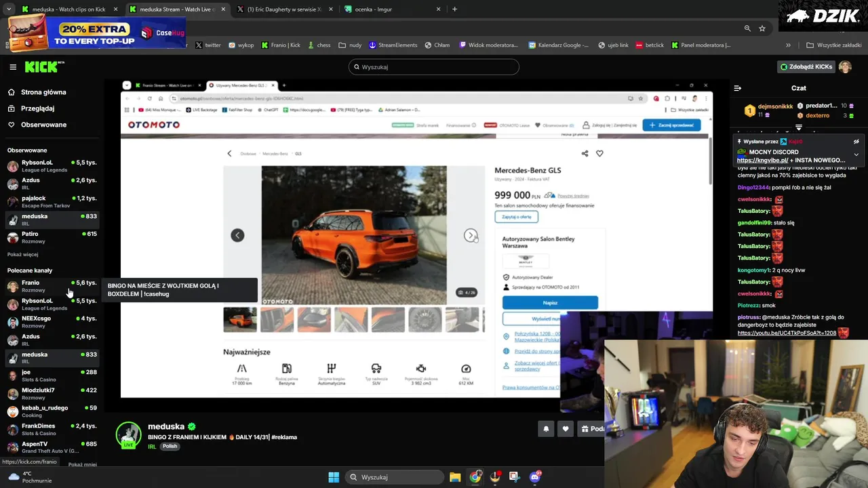Screen dimensions: 868x488
Task: Show more bookmarks overflow chevron
Action: coord(788,45)
